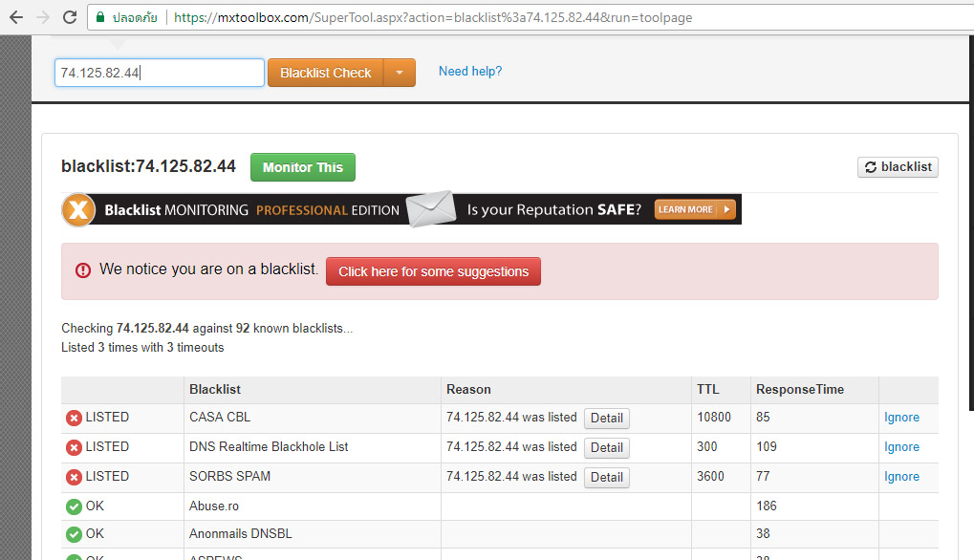Click the TTL value 300
The height and width of the screenshot is (560, 974).
click(707, 447)
